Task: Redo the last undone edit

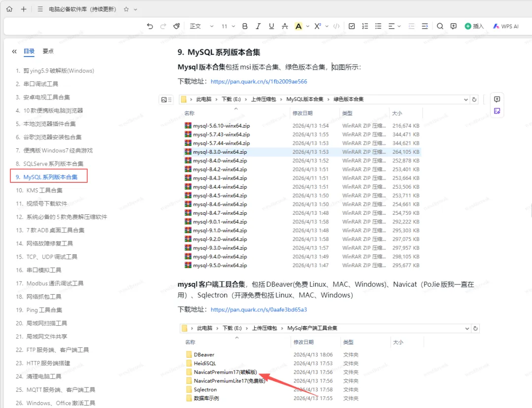Action: 163,26
